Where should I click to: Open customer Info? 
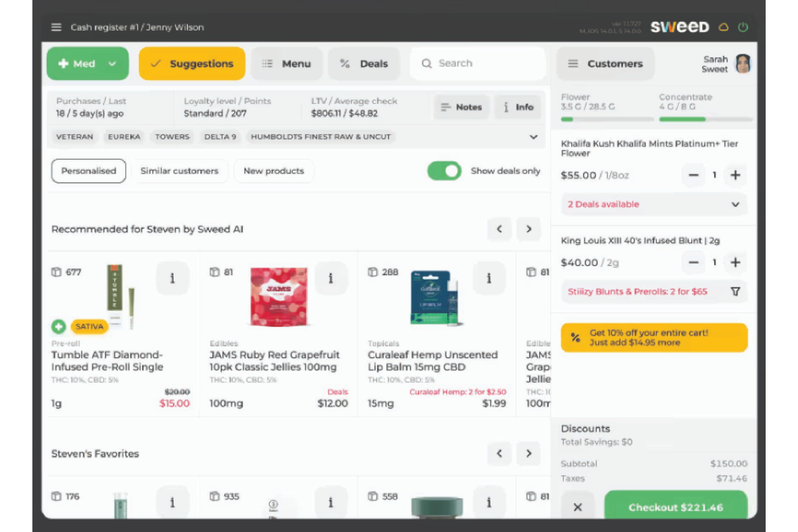(x=518, y=107)
